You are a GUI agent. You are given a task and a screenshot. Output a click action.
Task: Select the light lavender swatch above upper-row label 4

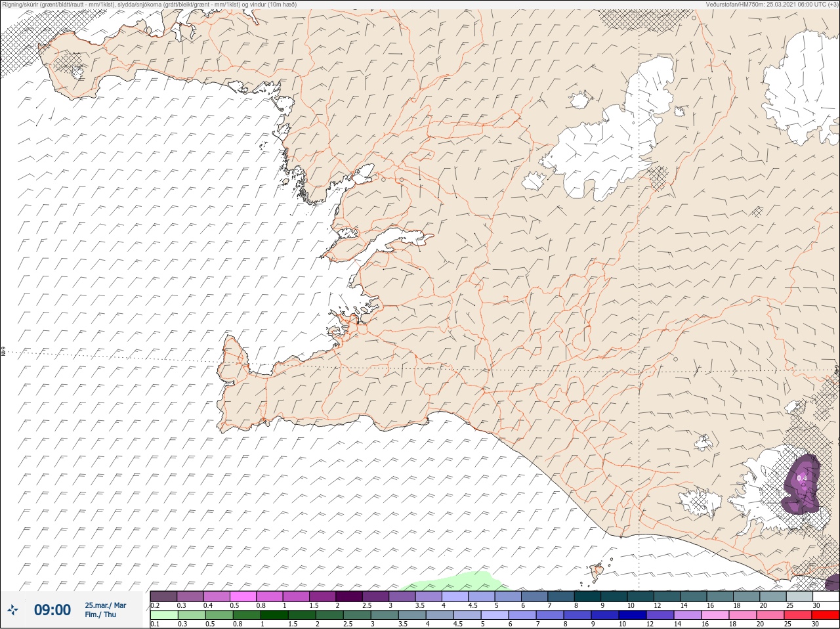coord(457,596)
